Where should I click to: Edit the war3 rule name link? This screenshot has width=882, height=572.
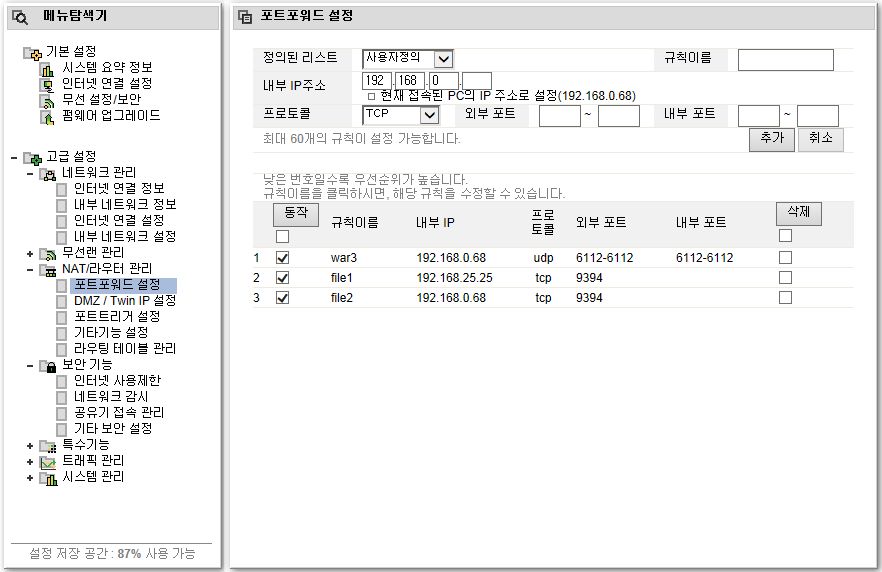point(344,258)
